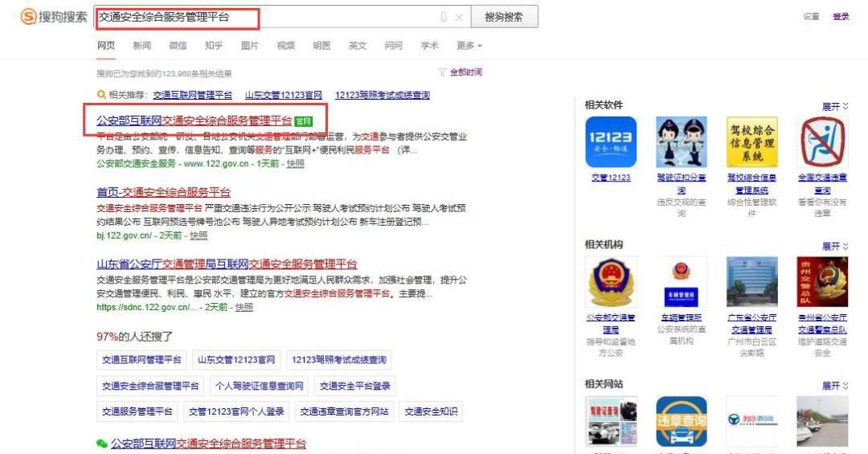The image size is (868, 454).
Task: Switch to the 图片 tab
Action: coord(250,45)
